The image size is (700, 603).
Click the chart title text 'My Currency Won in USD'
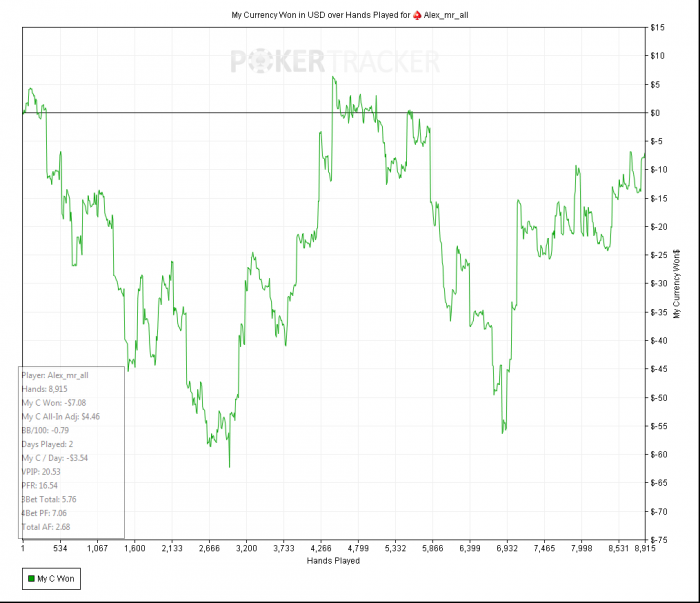point(278,15)
